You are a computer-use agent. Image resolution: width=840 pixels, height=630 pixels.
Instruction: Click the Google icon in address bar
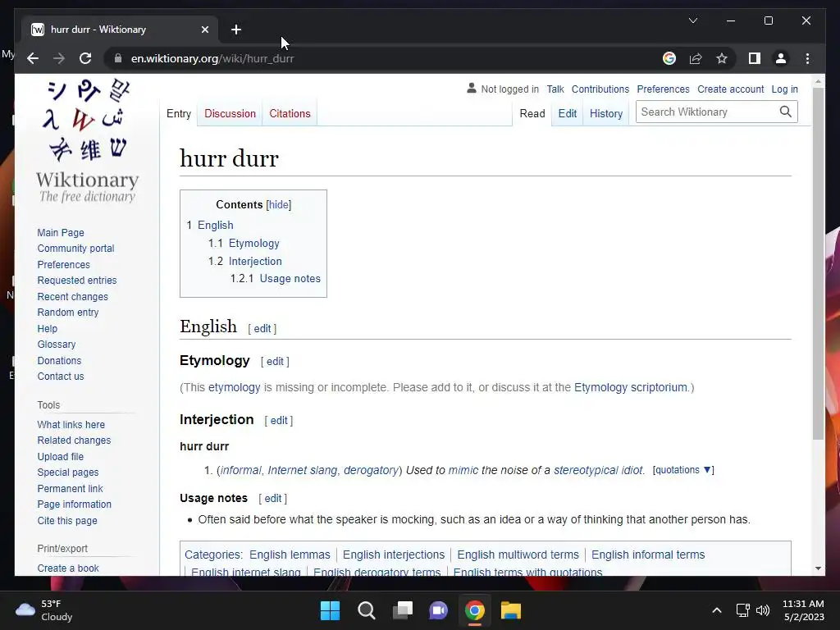tap(669, 58)
